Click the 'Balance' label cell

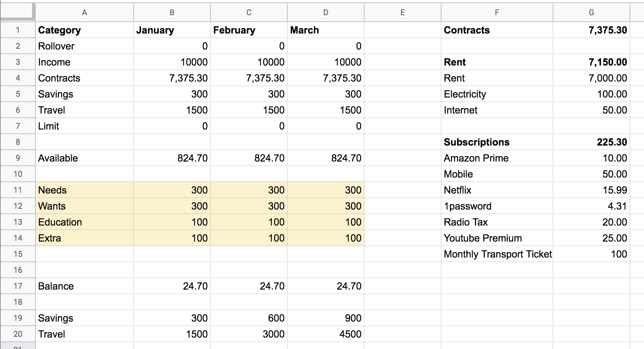coord(84,286)
